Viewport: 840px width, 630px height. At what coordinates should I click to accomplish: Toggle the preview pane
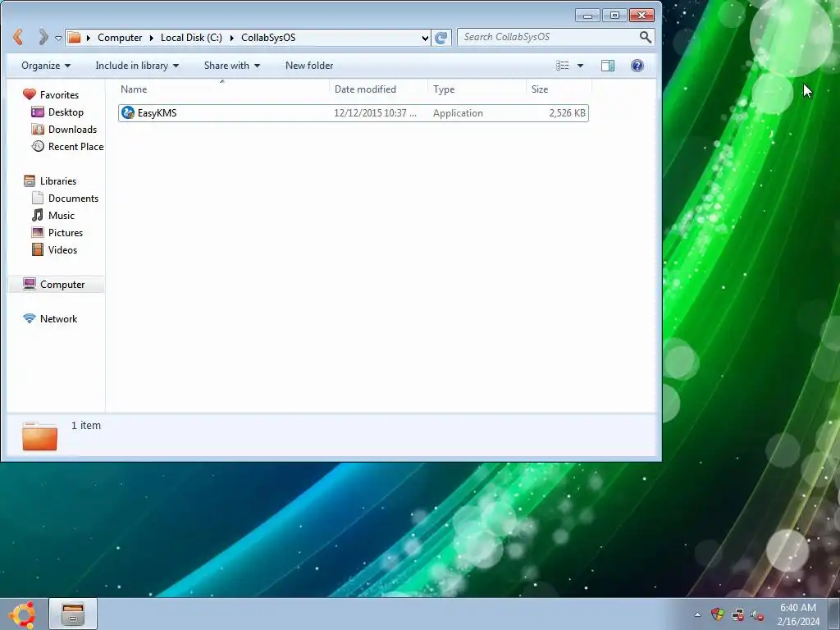[608, 66]
